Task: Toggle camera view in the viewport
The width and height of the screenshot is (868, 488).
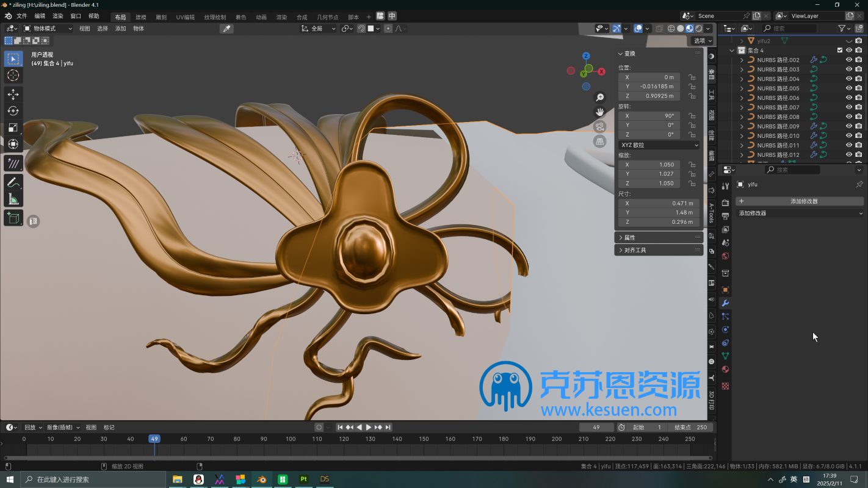Action: [x=600, y=127]
